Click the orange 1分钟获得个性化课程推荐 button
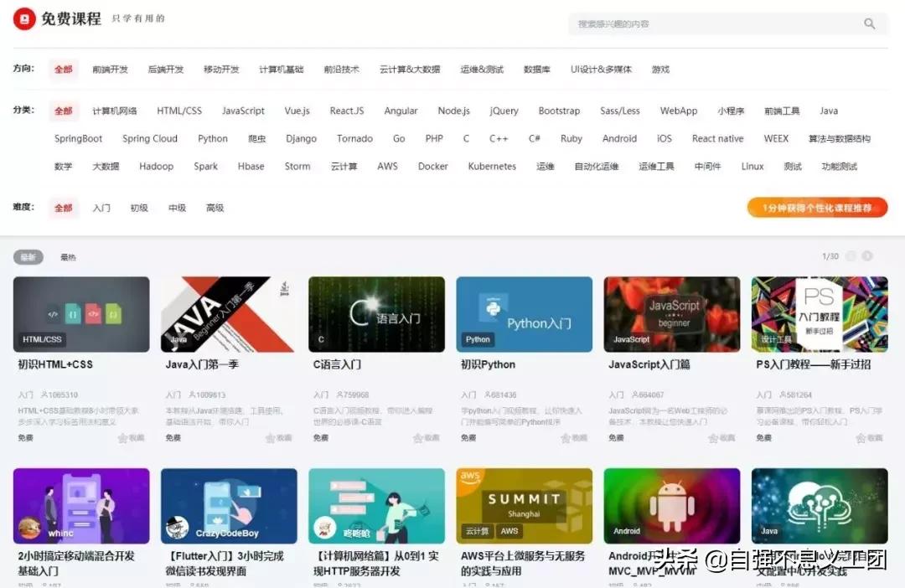Image resolution: width=905 pixels, height=588 pixels. 816,207
